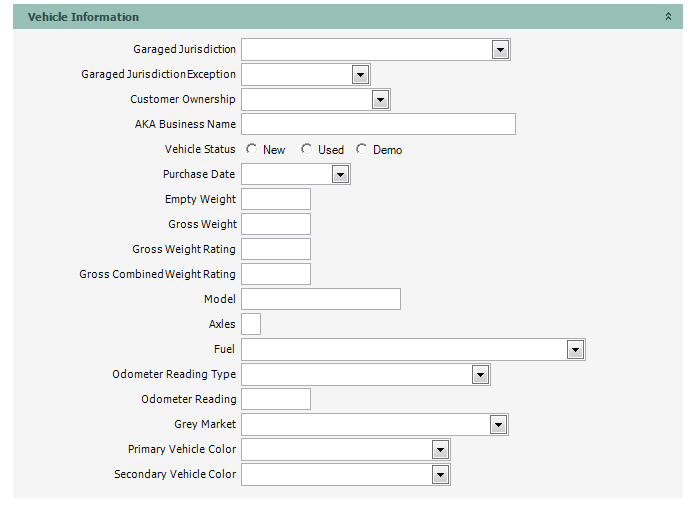Expand the Fuel type dropdown
The image size is (700, 509).
coord(575,349)
